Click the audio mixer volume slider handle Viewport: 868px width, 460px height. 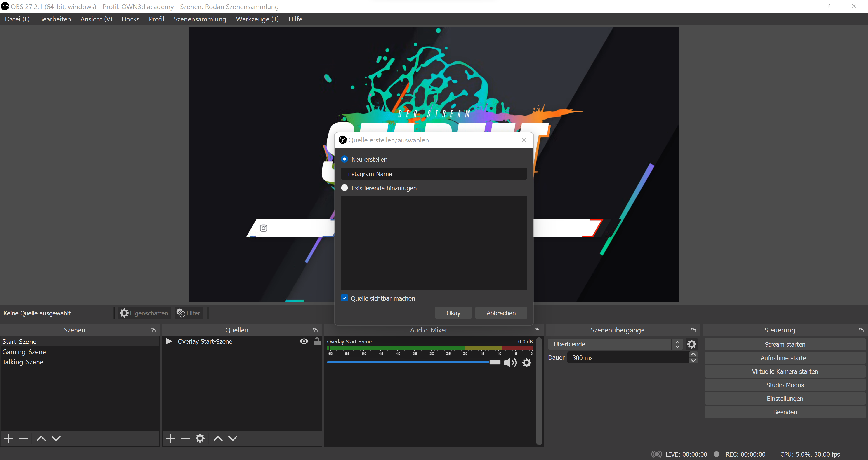495,362
